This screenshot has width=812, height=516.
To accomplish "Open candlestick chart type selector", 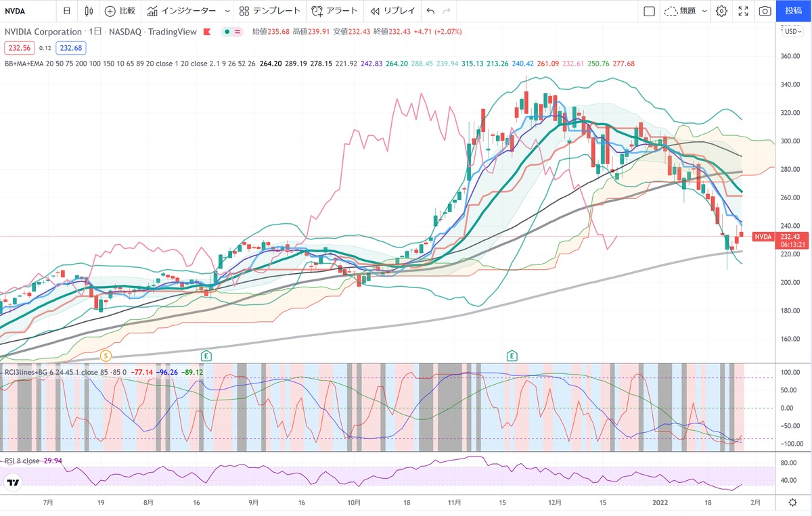I will (x=89, y=11).
